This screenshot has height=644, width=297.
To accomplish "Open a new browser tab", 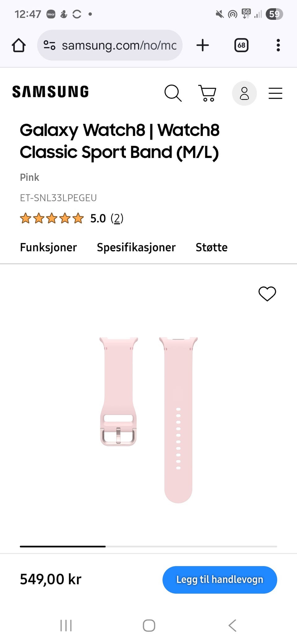I will tap(203, 45).
